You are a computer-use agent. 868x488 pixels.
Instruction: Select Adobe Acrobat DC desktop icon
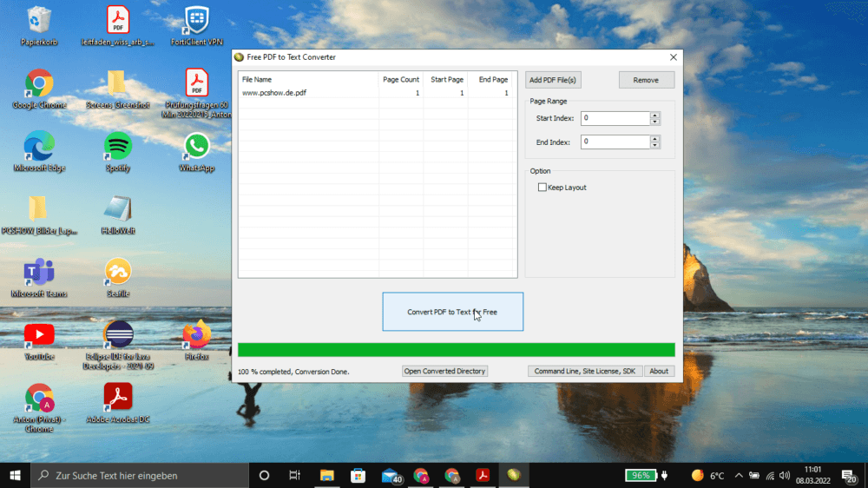click(117, 403)
